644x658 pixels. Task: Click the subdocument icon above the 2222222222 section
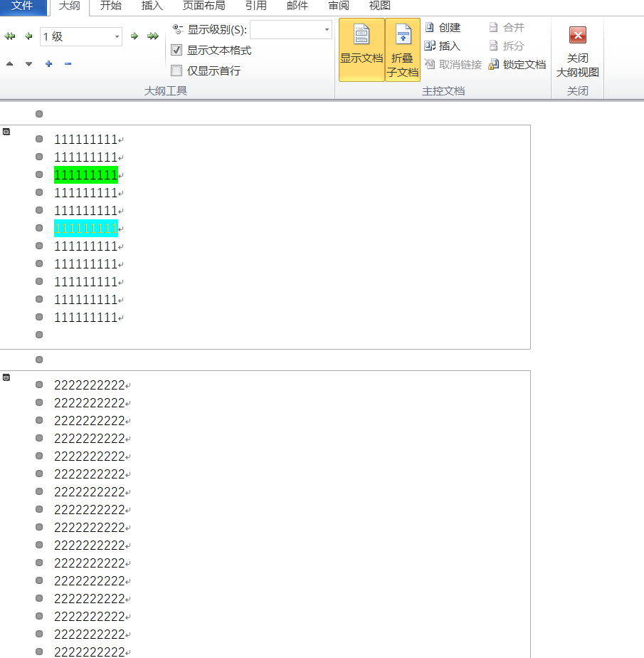coord(6,377)
